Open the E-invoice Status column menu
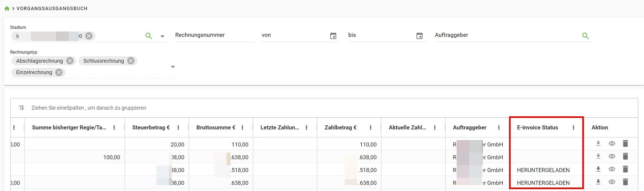 coord(573,127)
